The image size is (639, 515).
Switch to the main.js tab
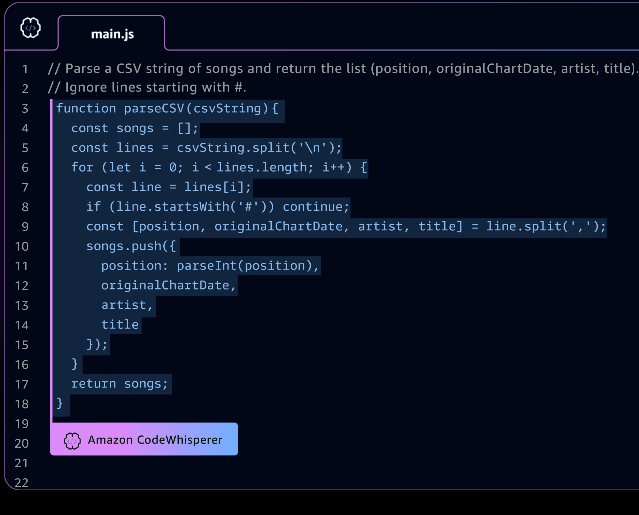112,34
